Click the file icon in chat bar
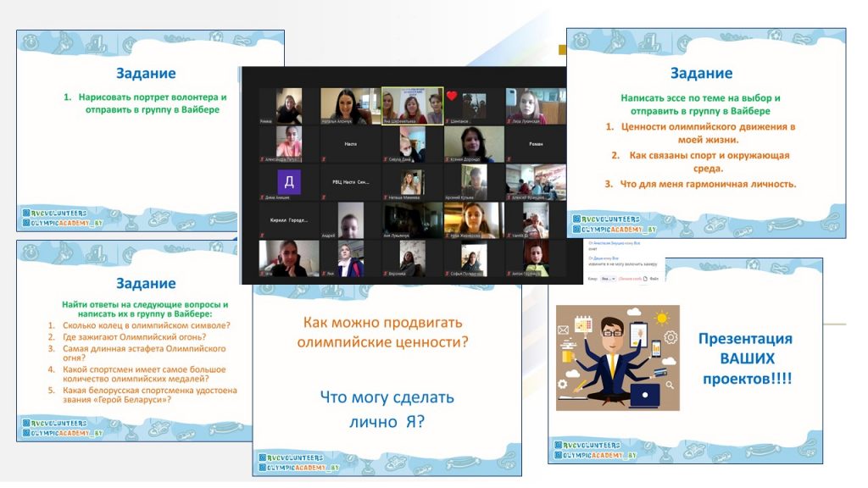The image size is (868, 488). (x=645, y=278)
